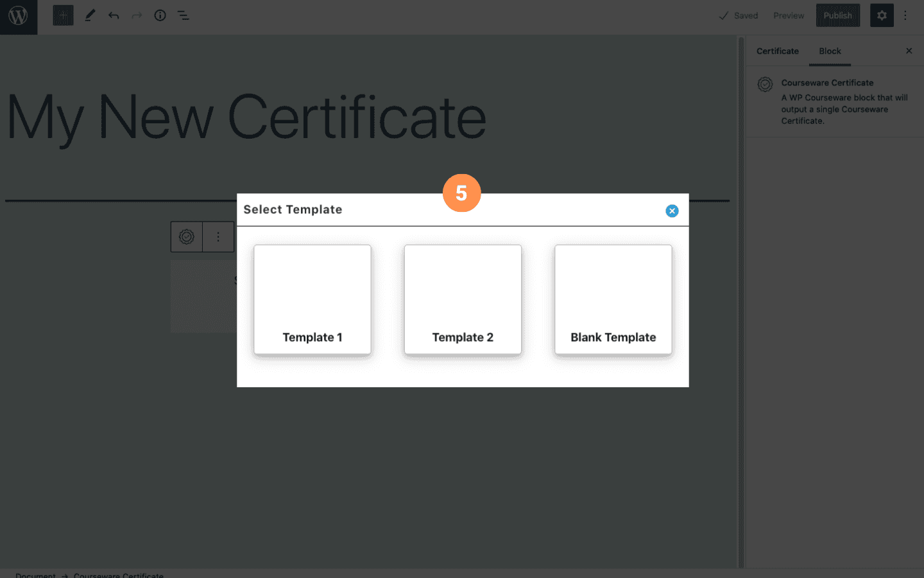Open the editor options three-dot menu

point(905,15)
